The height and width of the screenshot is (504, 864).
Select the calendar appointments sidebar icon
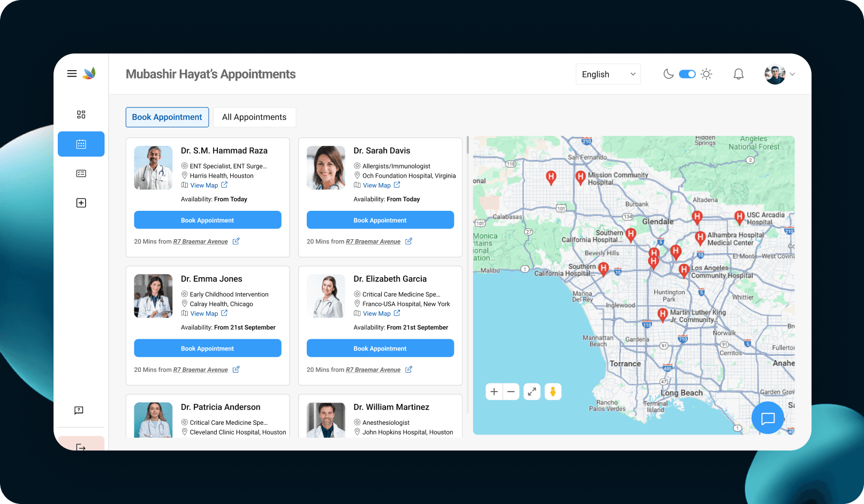(81, 144)
